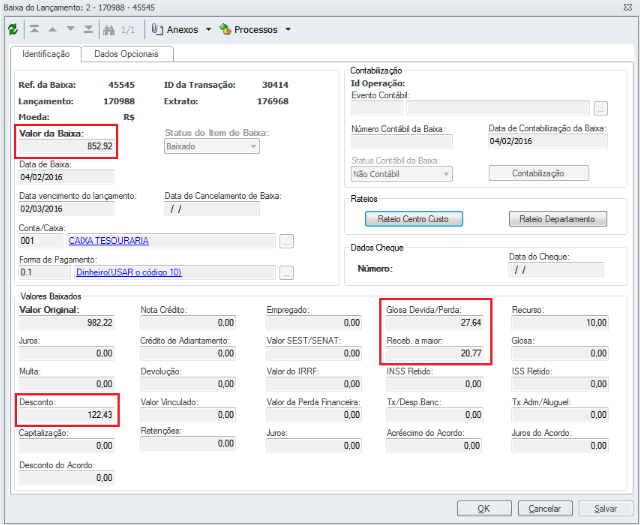The height and width of the screenshot is (525, 640).
Task: Click the Receb. a maior field
Action: click(435, 354)
